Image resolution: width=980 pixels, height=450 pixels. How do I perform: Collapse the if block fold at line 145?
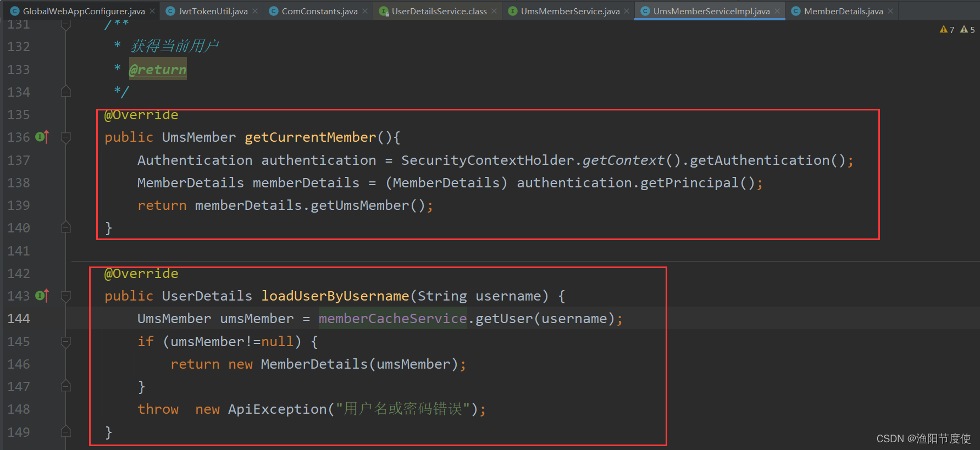point(66,342)
